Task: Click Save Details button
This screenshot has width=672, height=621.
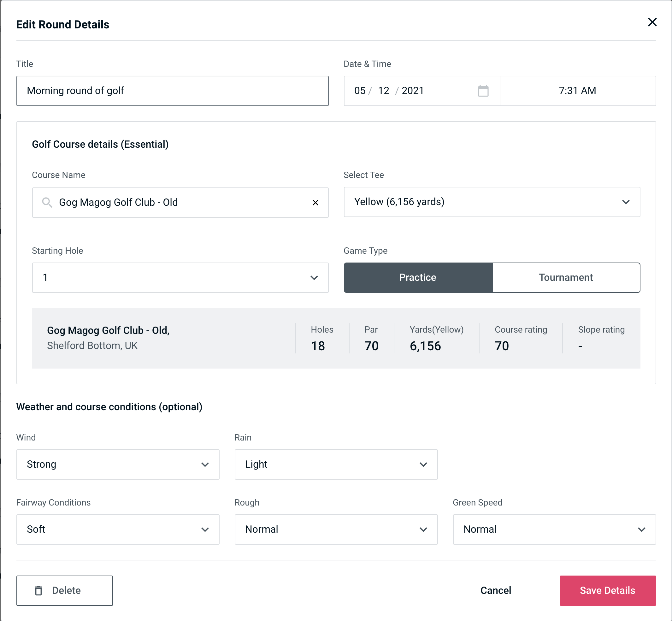Action: [x=608, y=590]
